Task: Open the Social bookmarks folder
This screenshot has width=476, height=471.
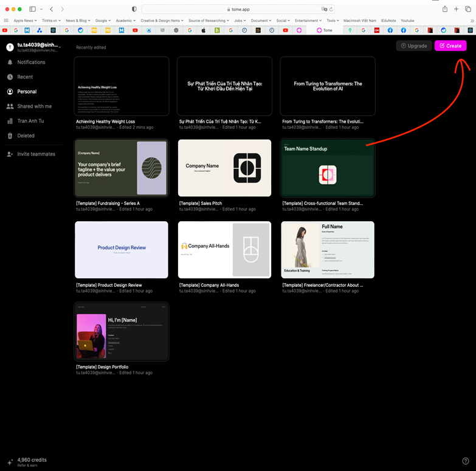Action: click(x=283, y=21)
